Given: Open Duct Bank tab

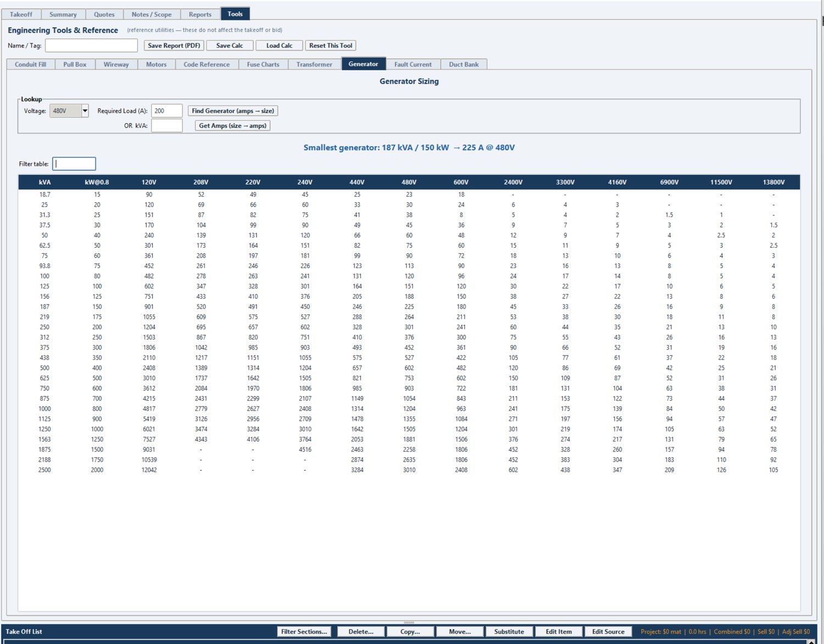Looking at the screenshot, I should coord(464,64).
